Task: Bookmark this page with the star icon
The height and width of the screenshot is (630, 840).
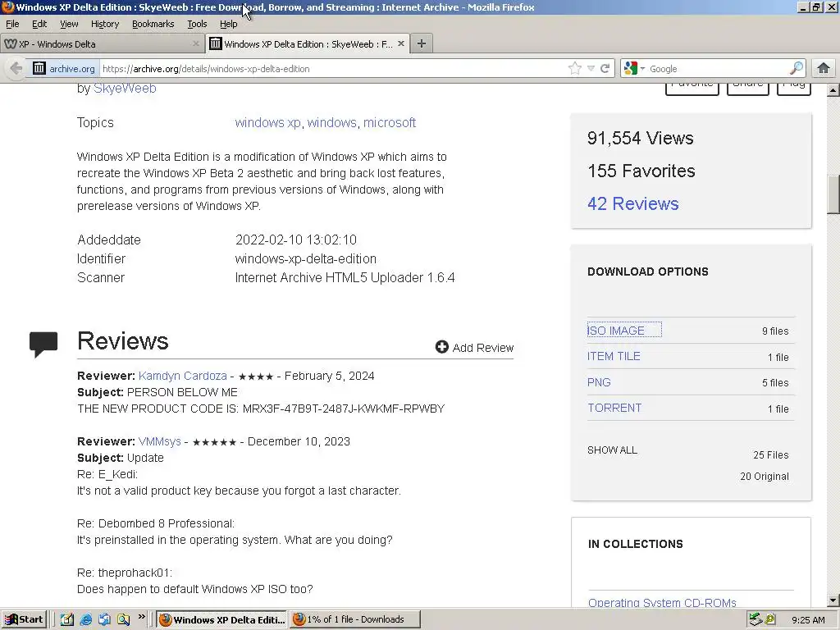Action: 575,69
